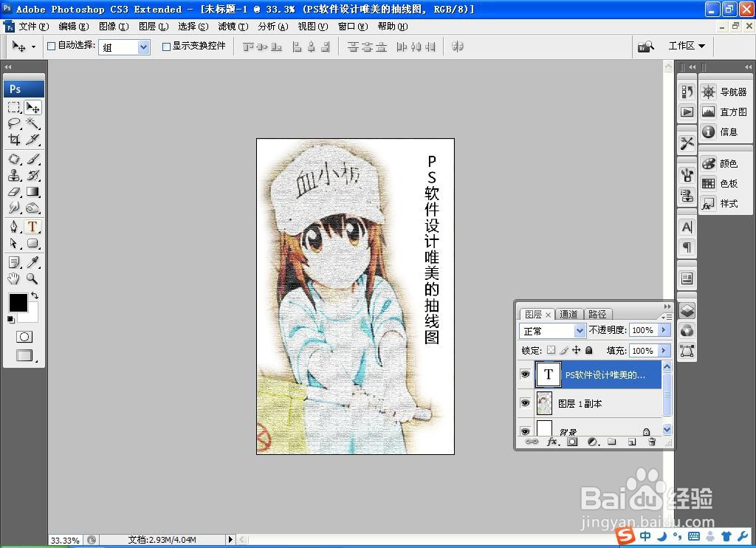
Task: Open Adobe Bridge from options bar
Action: coord(645,47)
